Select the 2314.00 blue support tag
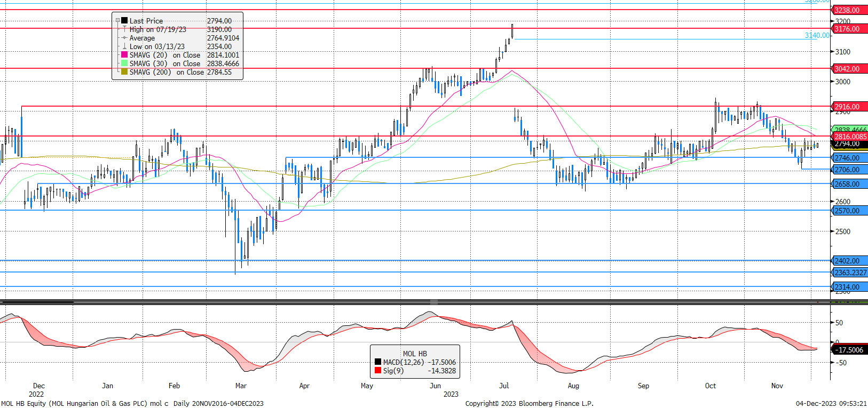The image size is (868, 408). [849, 287]
